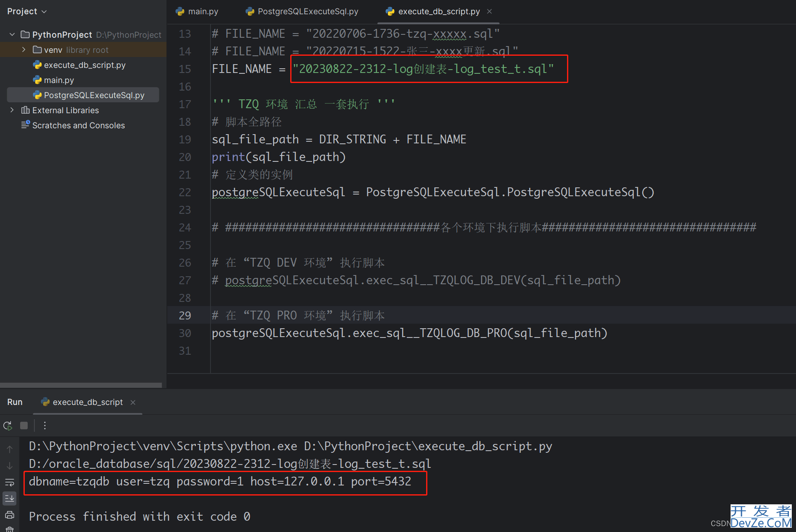Image resolution: width=796 pixels, height=532 pixels.
Task: Click the Python icon on main.py tab
Action: (x=180, y=12)
